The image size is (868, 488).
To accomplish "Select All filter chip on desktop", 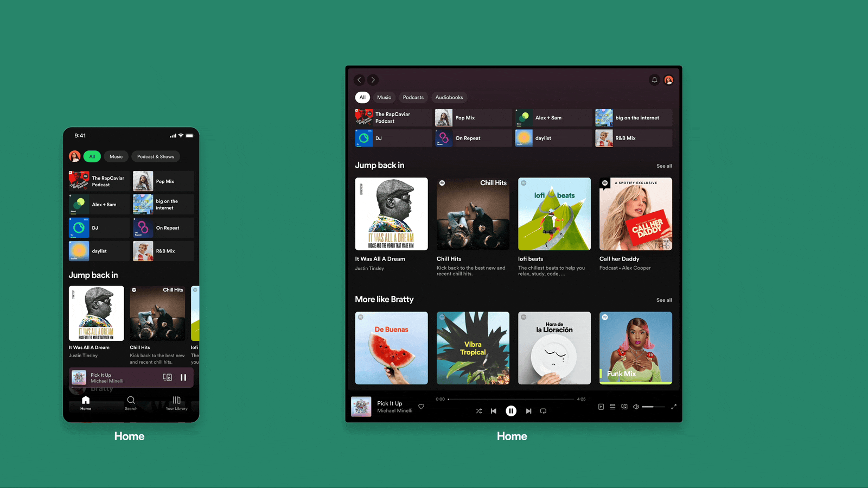I will (x=362, y=97).
